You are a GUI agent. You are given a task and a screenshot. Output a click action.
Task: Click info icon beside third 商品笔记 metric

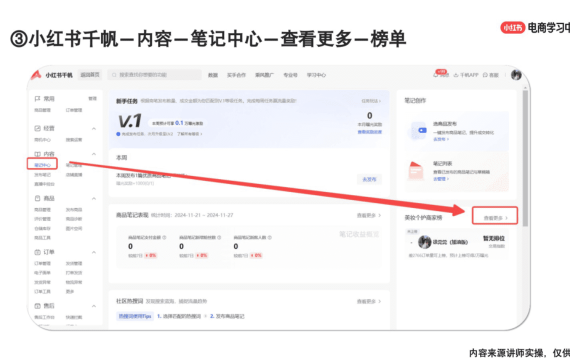(269, 237)
